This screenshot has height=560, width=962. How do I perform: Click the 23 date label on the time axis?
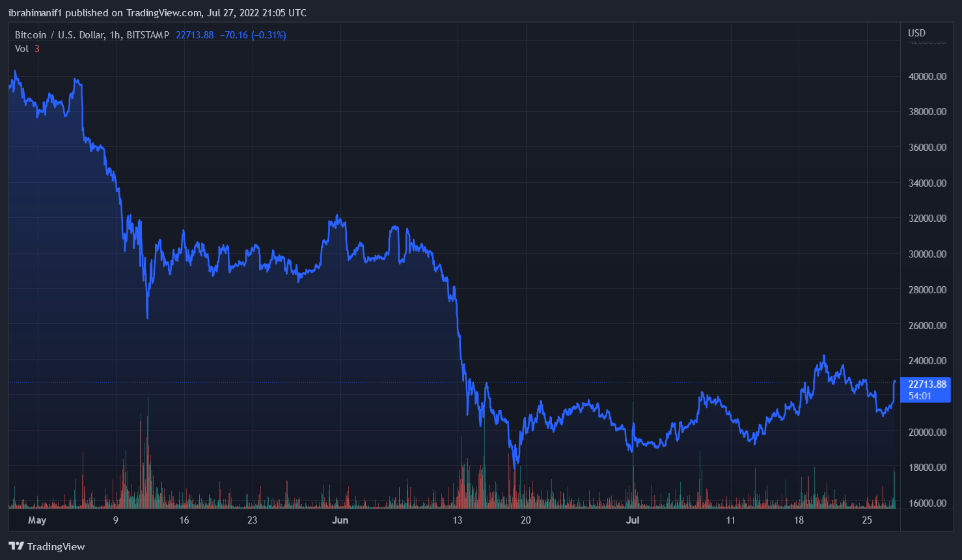[252, 520]
